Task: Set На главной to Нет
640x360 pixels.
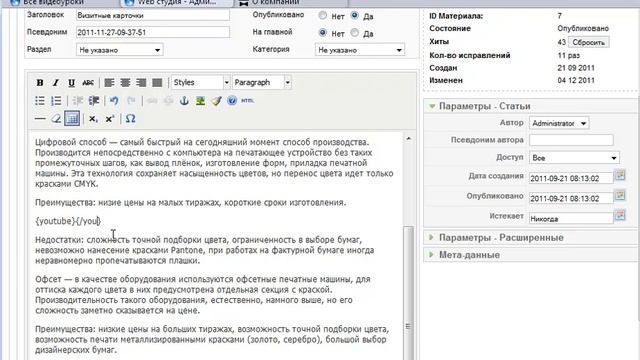Action: pos(323,33)
